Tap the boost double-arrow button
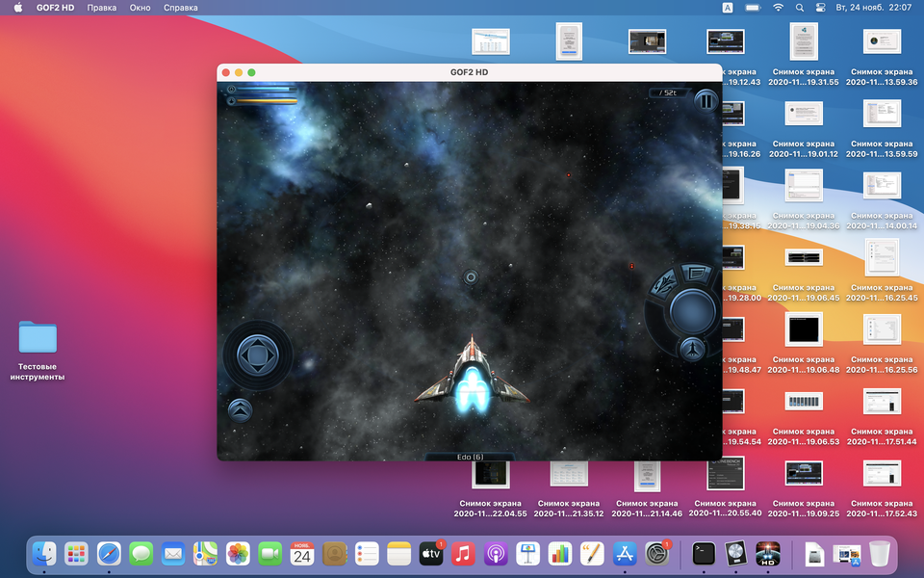Screen dimensions: 924x578 pyautogui.click(x=240, y=410)
